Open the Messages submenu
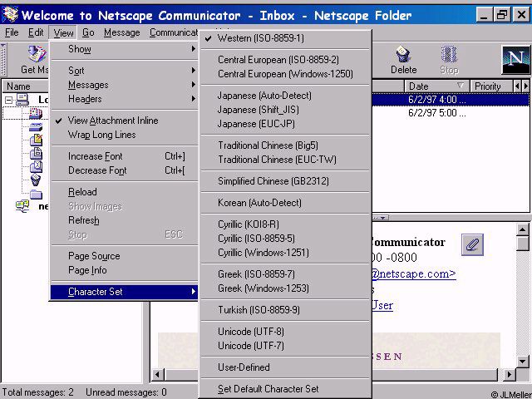This screenshot has width=532, height=399. (x=124, y=85)
